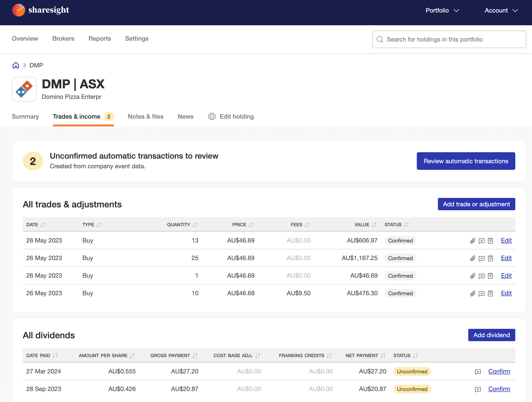Confirm the 28 Sep 2023 dividend
The image size is (532, 402).
tap(499, 389)
